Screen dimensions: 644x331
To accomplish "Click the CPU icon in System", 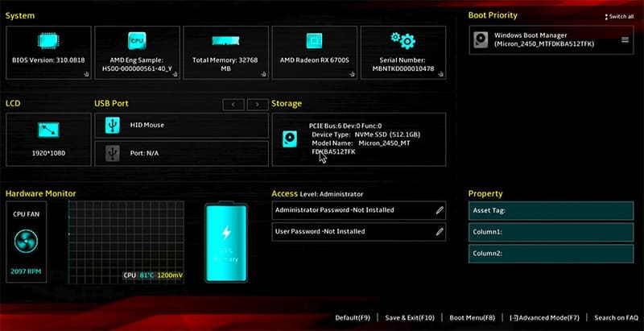I will point(137,40).
